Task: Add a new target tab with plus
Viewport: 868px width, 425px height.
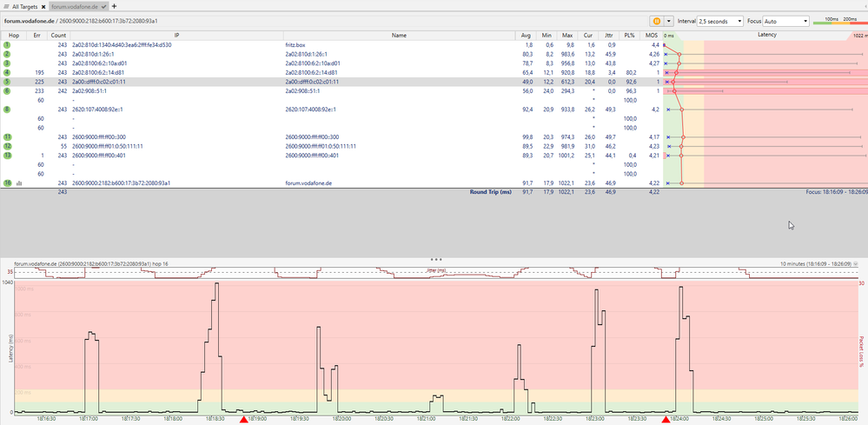Action: point(114,6)
